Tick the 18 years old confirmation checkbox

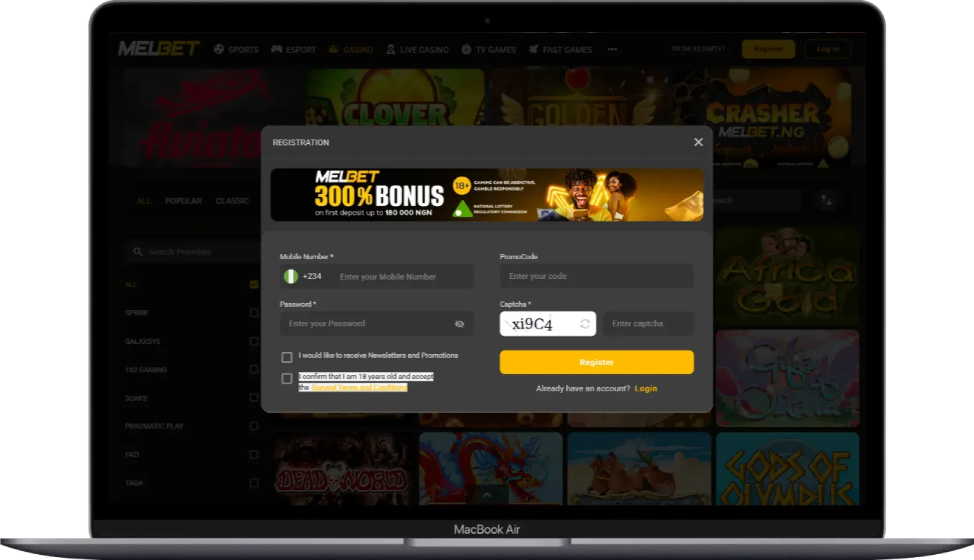[x=287, y=379]
